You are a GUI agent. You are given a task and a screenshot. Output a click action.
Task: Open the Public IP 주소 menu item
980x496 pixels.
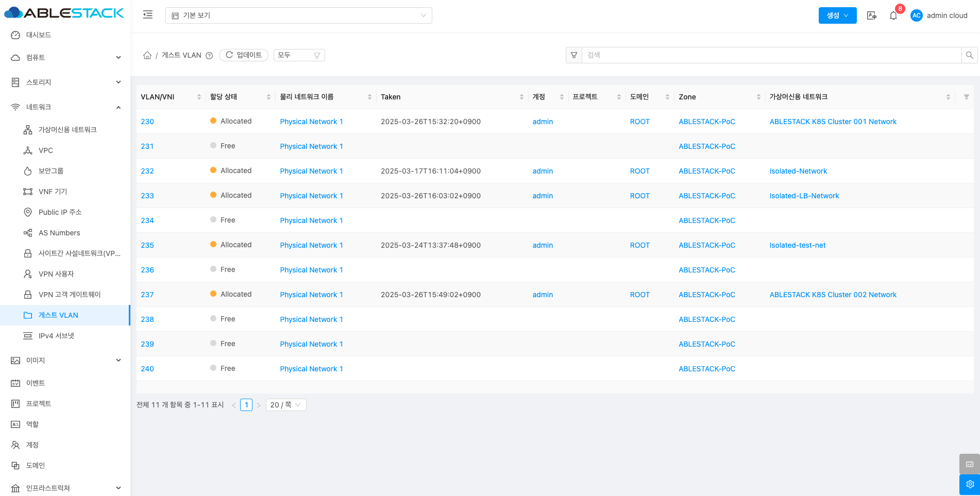[x=60, y=212]
